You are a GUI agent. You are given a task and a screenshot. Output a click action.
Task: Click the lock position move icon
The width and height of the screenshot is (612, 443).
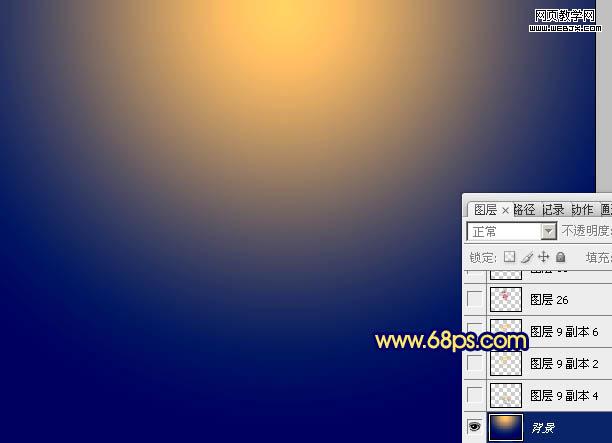coord(544,257)
